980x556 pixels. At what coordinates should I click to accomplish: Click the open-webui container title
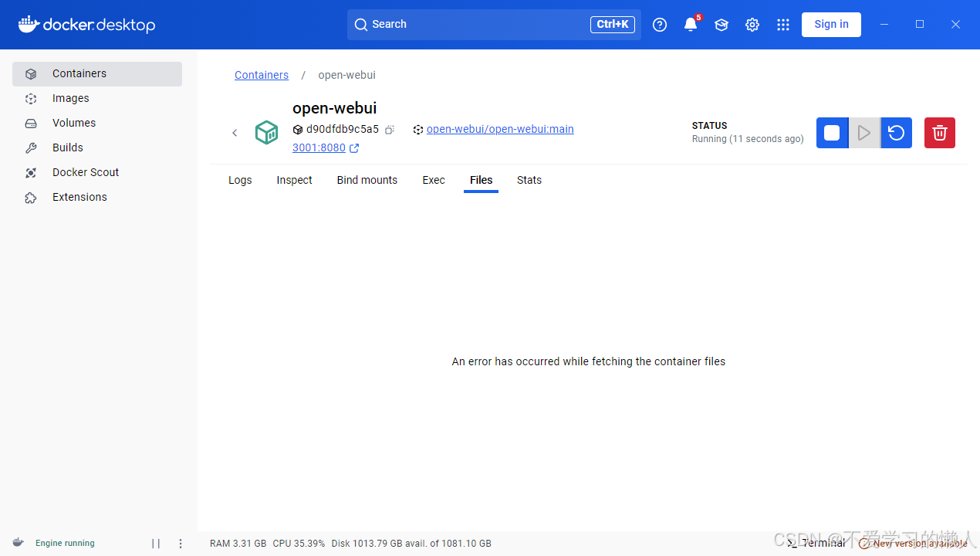click(x=335, y=108)
